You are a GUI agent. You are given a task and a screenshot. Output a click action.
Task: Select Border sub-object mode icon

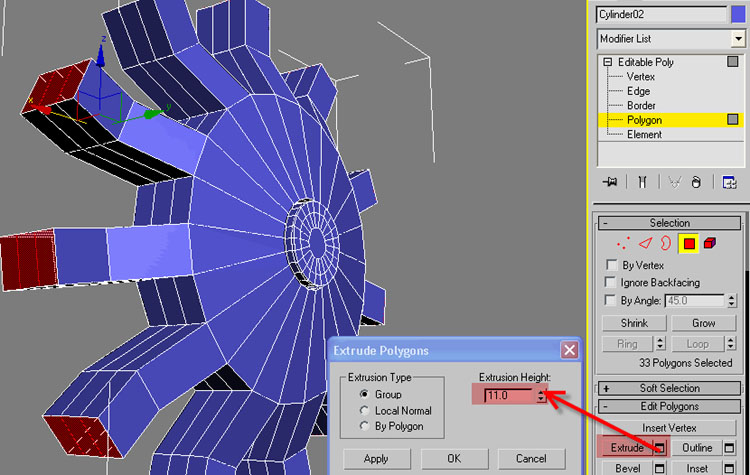tap(667, 243)
